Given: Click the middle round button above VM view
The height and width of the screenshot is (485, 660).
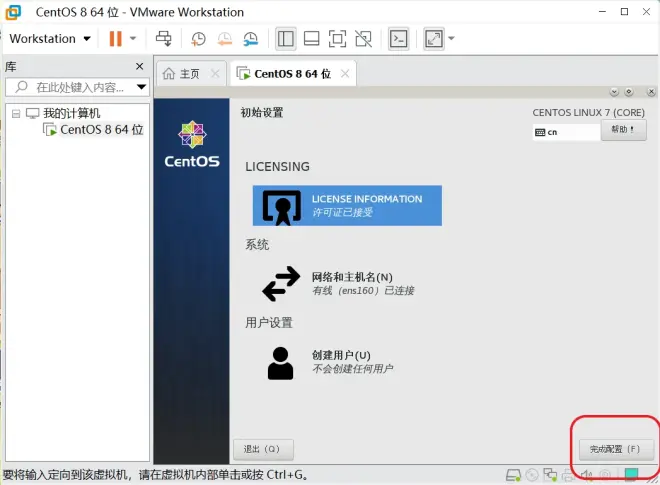Looking at the screenshot, I should [x=629, y=92].
